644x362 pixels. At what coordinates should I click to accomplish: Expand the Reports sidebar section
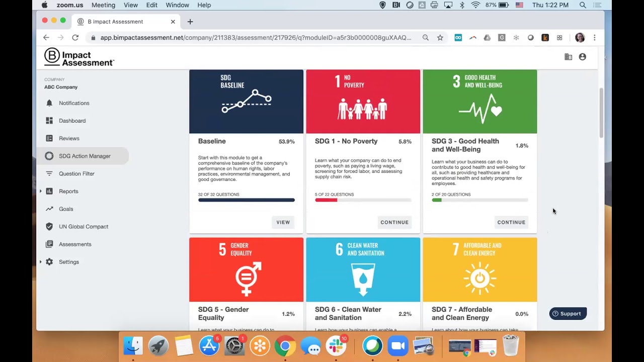point(41,192)
